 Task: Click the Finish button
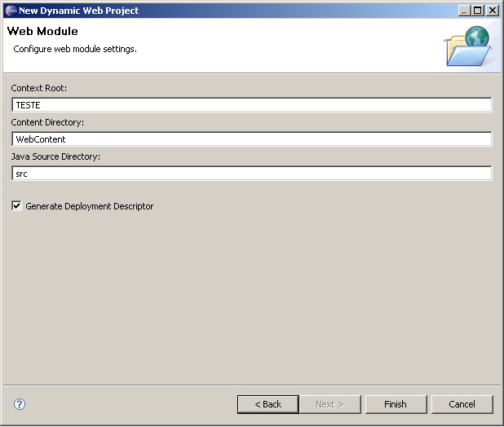click(x=396, y=404)
